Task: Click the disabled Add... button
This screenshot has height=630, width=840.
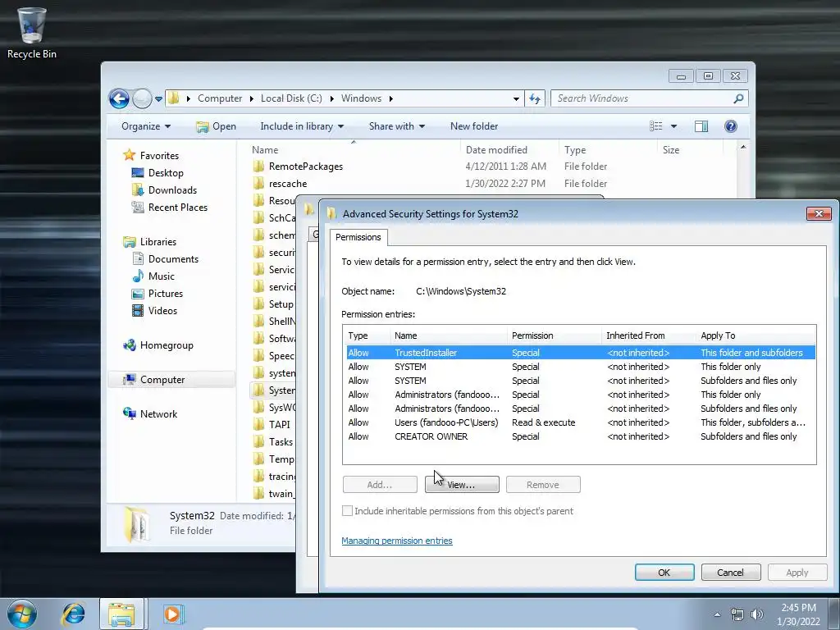Action: tap(380, 484)
